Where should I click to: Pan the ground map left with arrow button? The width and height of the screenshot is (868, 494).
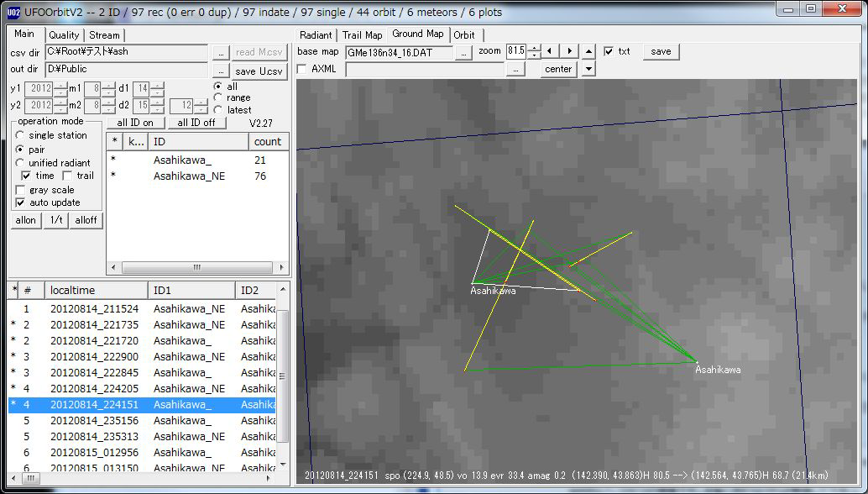(x=552, y=51)
